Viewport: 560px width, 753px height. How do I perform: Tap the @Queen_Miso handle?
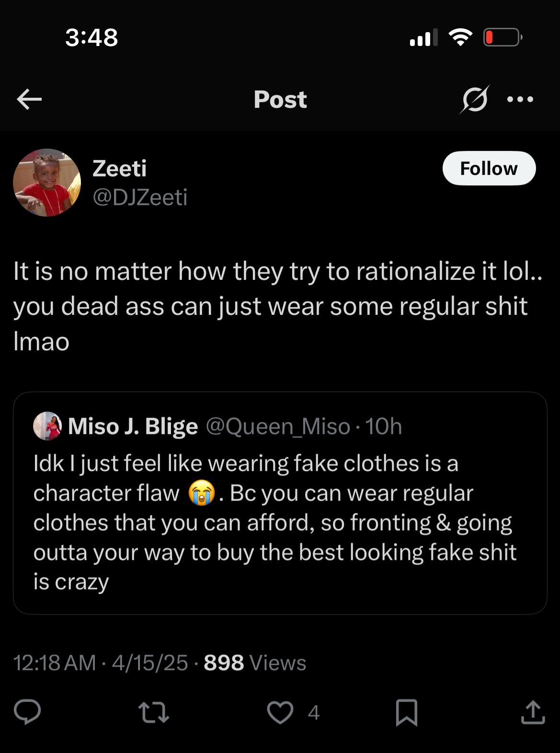point(278,426)
